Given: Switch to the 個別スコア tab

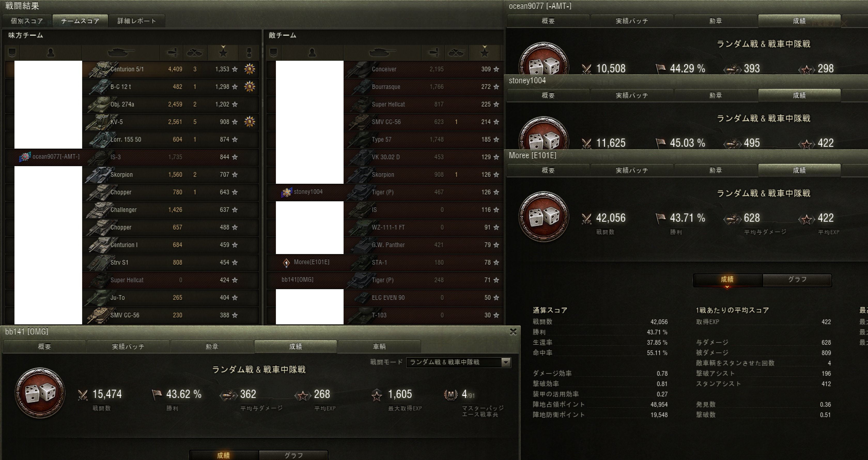Looking at the screenshot, I should (x=27, y=21).
